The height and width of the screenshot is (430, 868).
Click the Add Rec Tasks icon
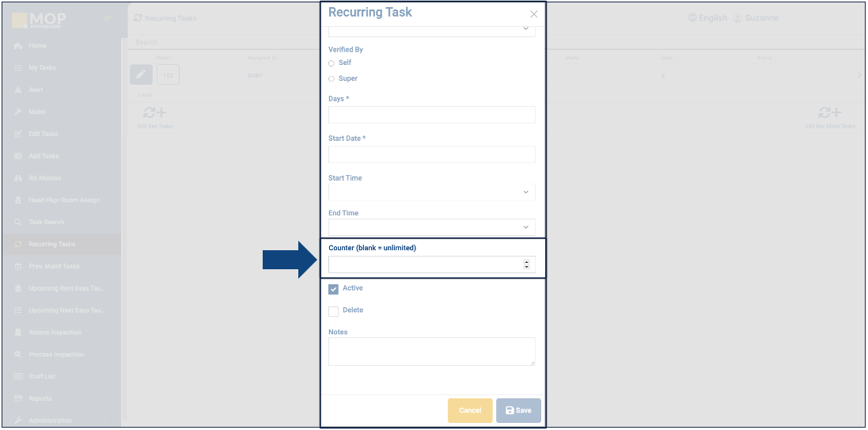coord(154,113)
